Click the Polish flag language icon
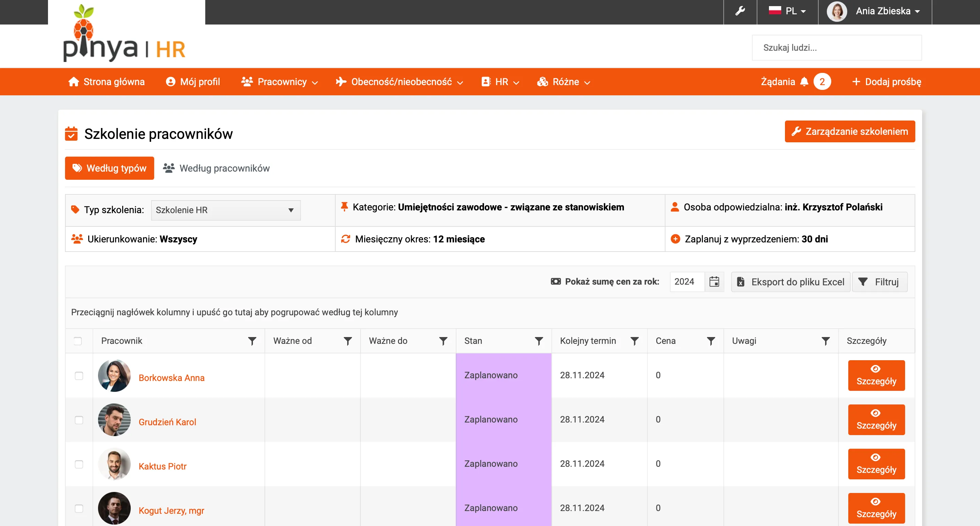980x526 pixels. click(x=774, y=10)
